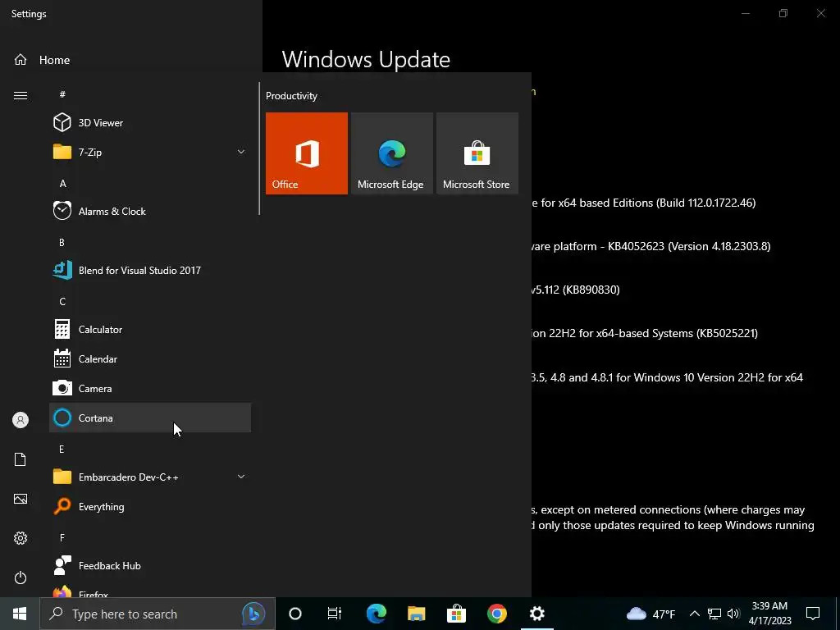Click the A letter header in app list
The height and width of the screenshot is (630, 840).
pos(62,183)
